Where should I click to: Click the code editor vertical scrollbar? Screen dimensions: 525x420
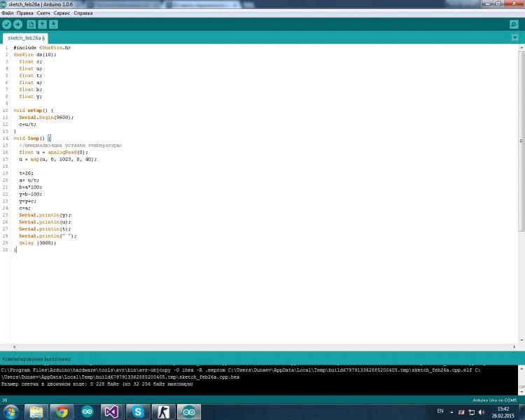click(x=520, y=140)
